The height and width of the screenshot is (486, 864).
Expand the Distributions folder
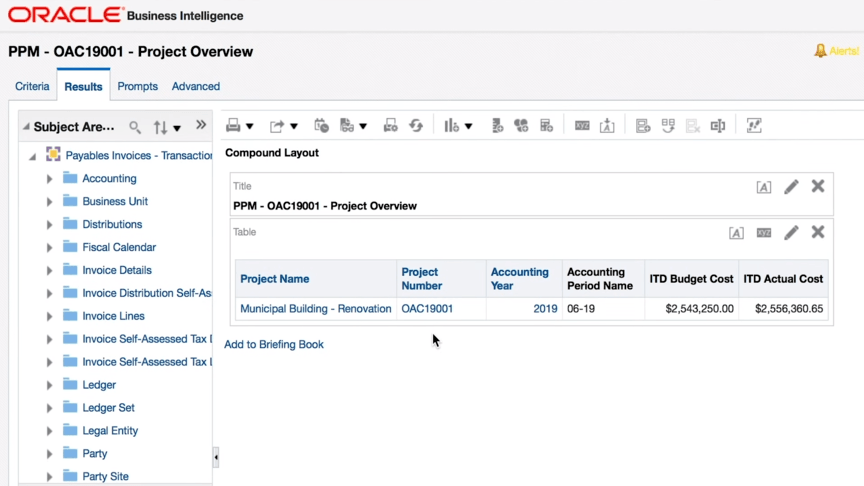[49, 225]
